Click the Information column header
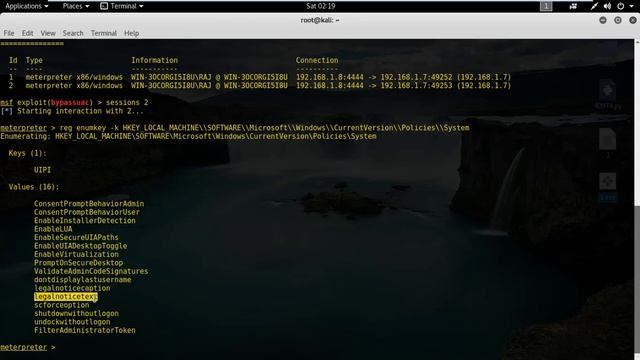This screenshot has width=640, height=360. point(154,60)
